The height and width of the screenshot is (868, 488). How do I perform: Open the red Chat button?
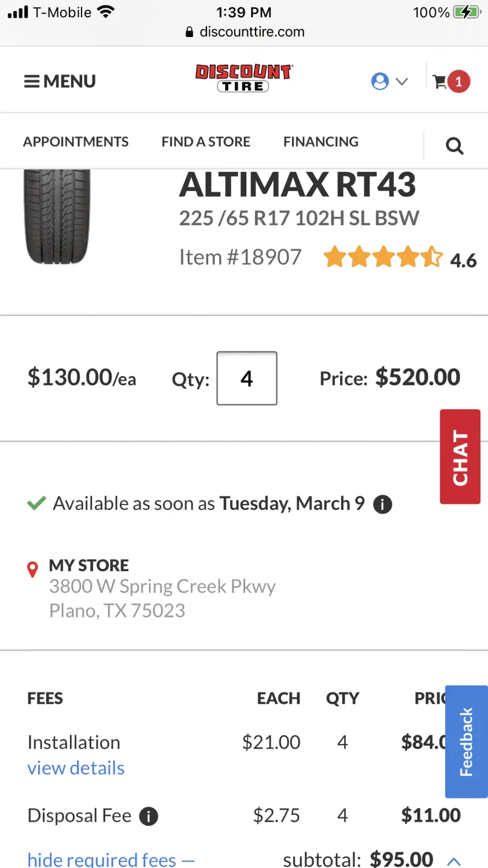tap(460, 457)
